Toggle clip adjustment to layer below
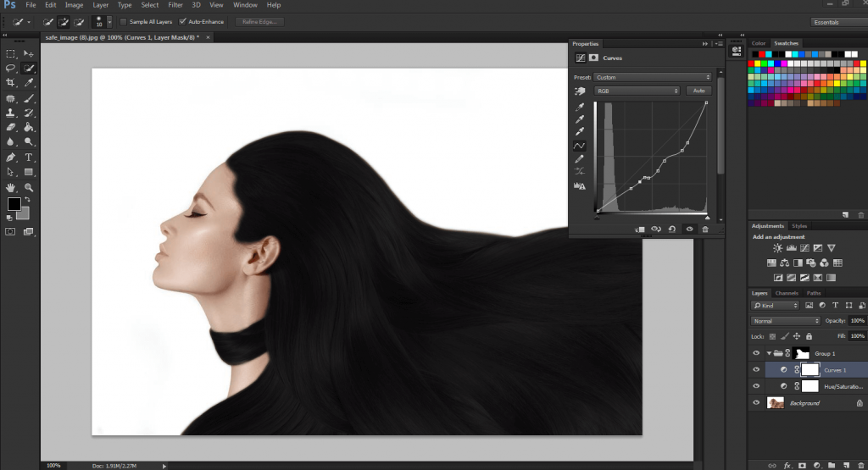The width and height of the screenshot is (868, 470). pyautogui.click(x=640, y=229)
